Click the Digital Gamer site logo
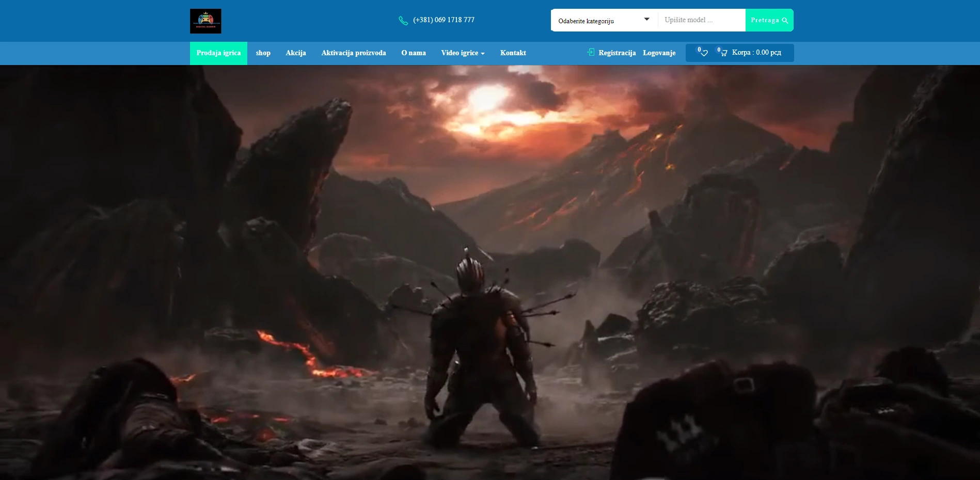The height and width of the screenshot is (480, 980). [206, 21]
